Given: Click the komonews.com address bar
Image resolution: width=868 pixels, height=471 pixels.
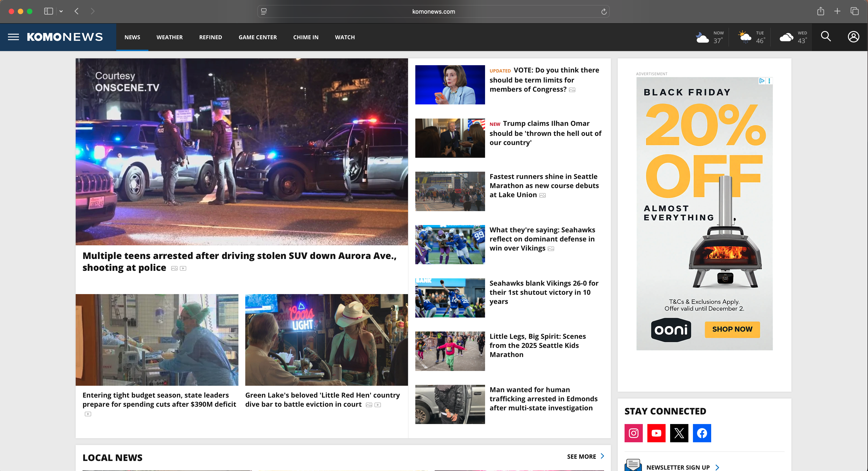Looking at the screenshot, I should coord(433,11).
